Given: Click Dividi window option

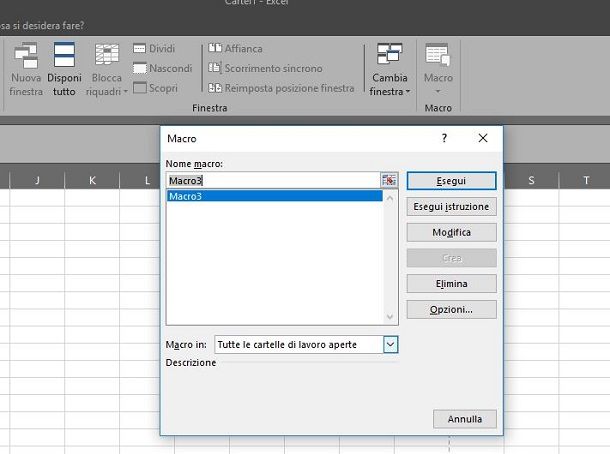Looking at the screenshot, I should pyautogui.click(x=154, y=49).
